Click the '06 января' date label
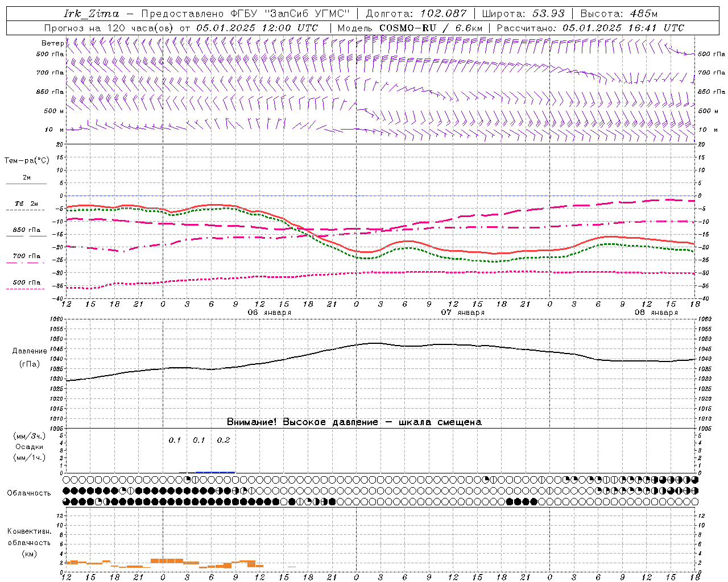Viewport: 728px width, 582px height. tap(269, 313)
